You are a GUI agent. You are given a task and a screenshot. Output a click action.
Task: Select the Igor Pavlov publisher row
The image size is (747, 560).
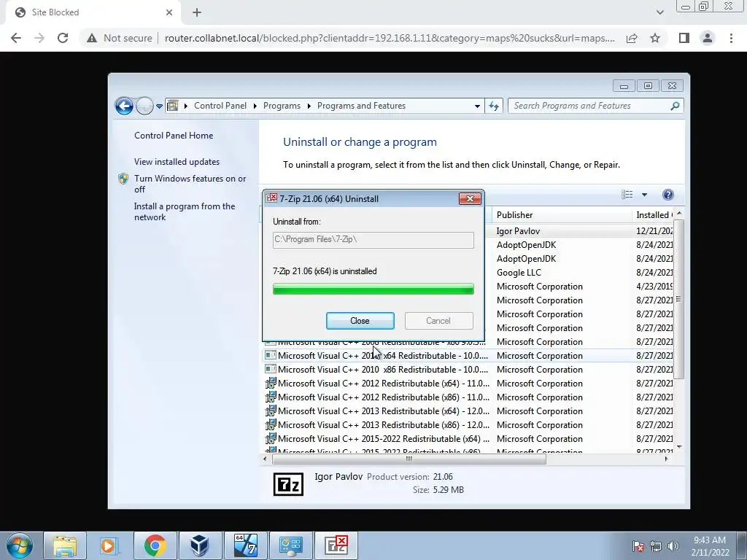518,231
